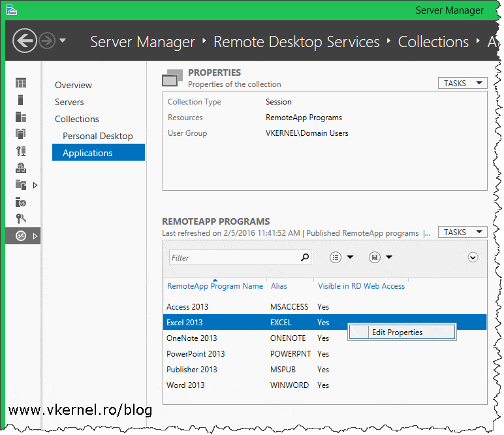Select the Applications collection

click(x=99, y=152)
